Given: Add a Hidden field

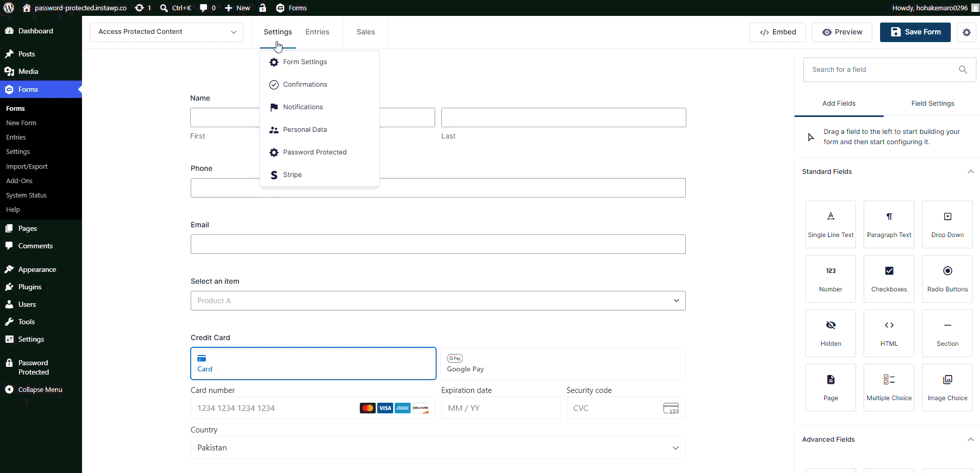Looking at the screenshot, I should pos(830,333).
